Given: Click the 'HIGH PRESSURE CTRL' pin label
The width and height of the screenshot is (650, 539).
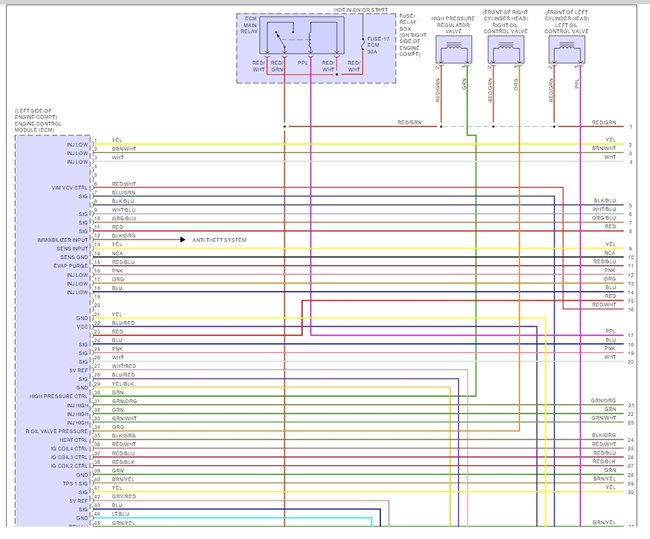Looking at the screenshot, I should click(58, 396).
